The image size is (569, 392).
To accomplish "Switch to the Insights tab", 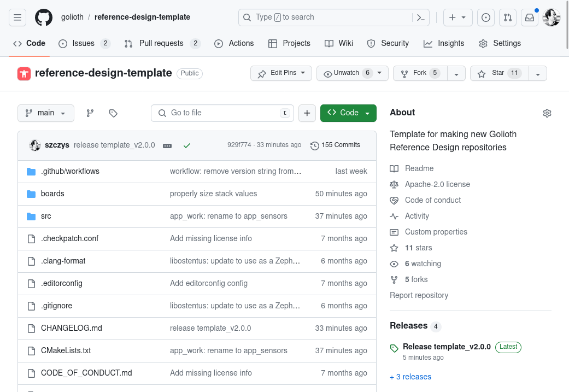I will coord(444,44).
